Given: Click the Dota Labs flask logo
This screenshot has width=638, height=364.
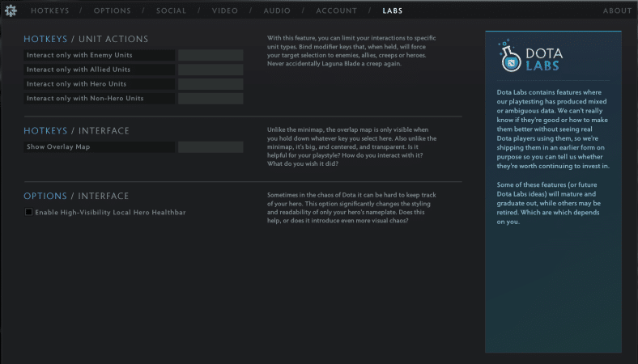Looking at the screenshot, I should 509,56.
